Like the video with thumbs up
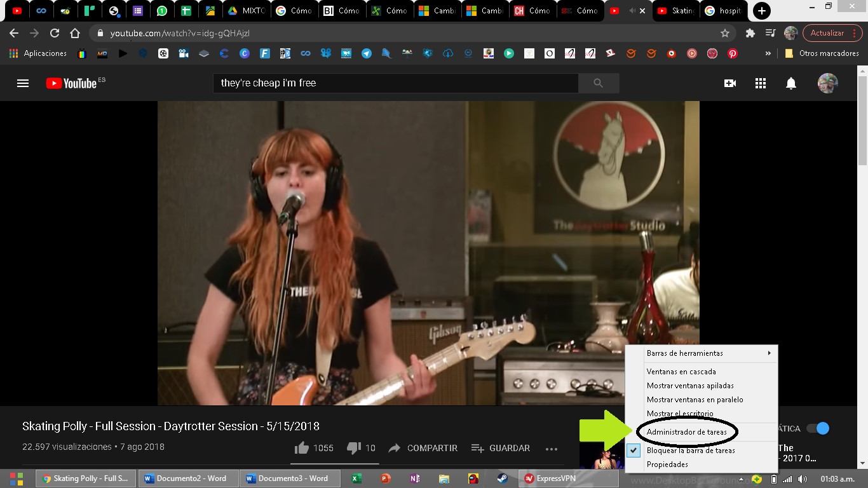 pos(302,448)
